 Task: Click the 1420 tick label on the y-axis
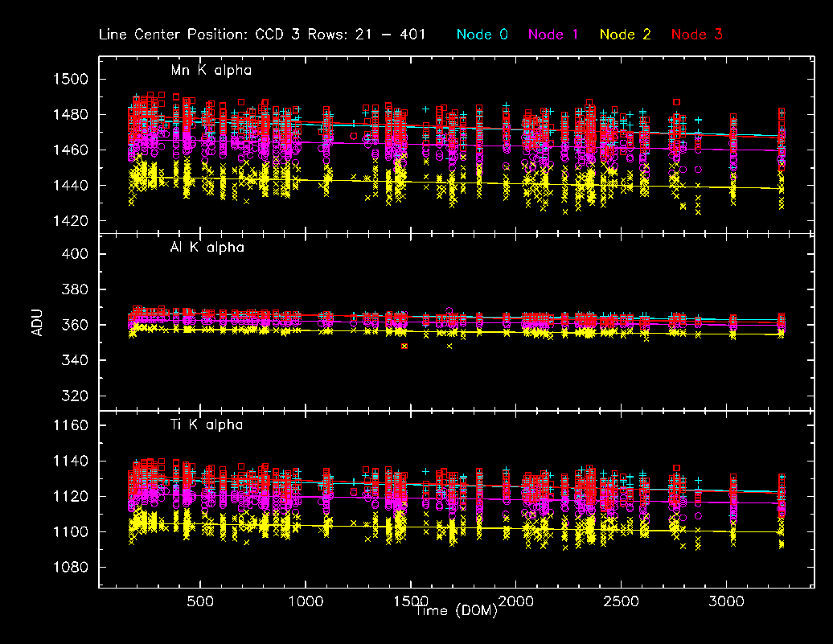click(x=69, y=221)
